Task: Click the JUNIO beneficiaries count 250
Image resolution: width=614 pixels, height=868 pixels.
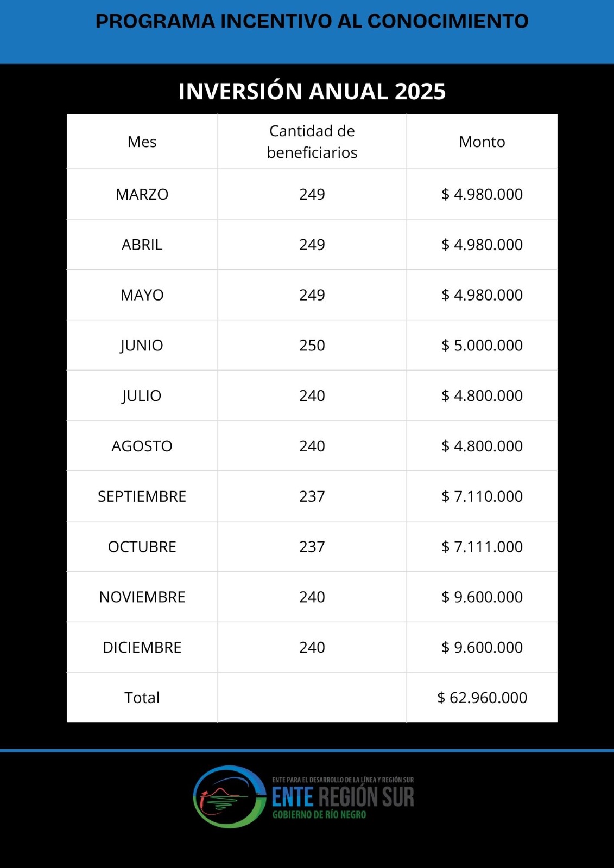Action: 312,346
